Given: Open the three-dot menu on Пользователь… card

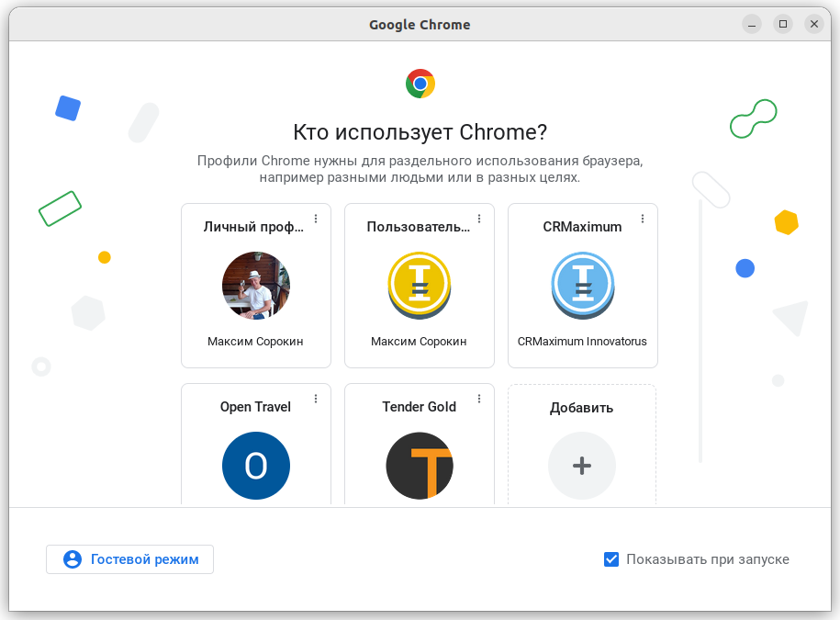Looking at the screenshot, I should (x=479, y=219).
